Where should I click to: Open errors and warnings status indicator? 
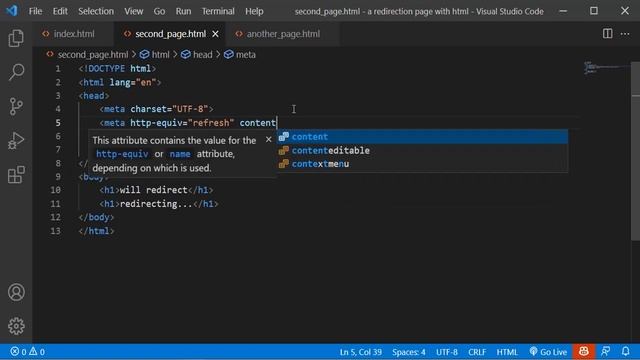click(27, 351)
